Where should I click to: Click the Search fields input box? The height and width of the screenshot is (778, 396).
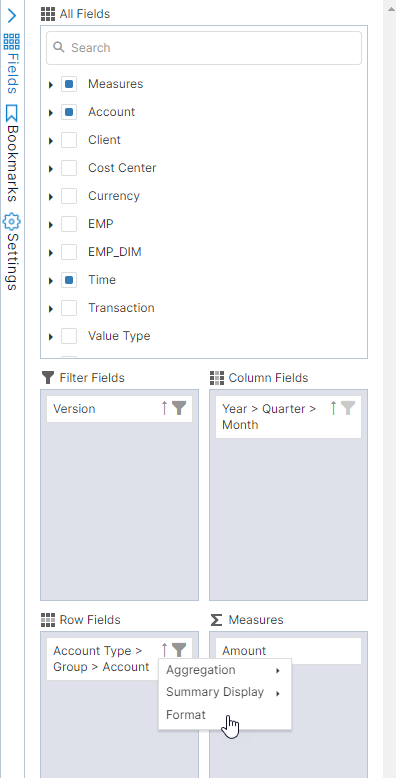tap(204, 48)
